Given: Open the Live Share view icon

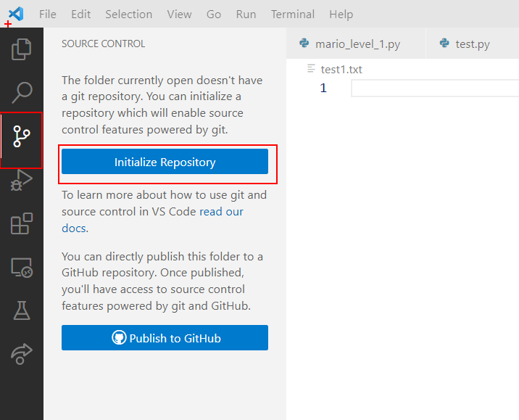Looking at the screenshot, I should coord(22,354).
